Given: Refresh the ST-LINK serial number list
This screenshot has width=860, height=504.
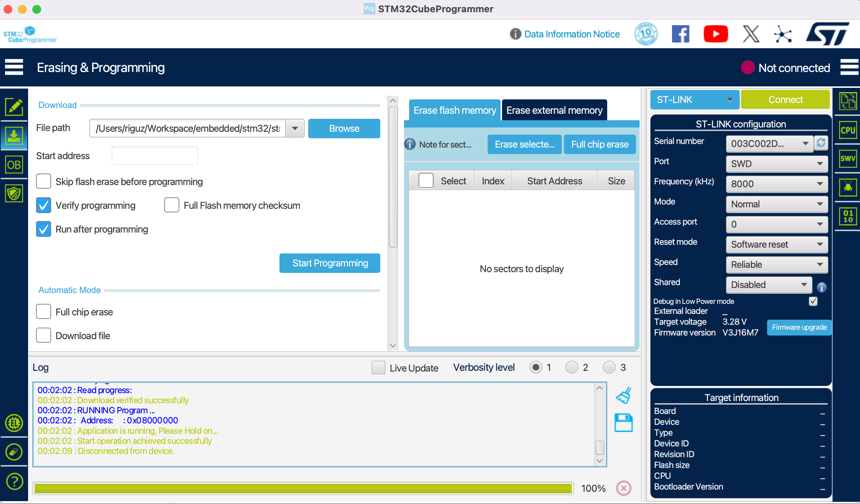Looking at the screenshot, I should tap(821, 143).
